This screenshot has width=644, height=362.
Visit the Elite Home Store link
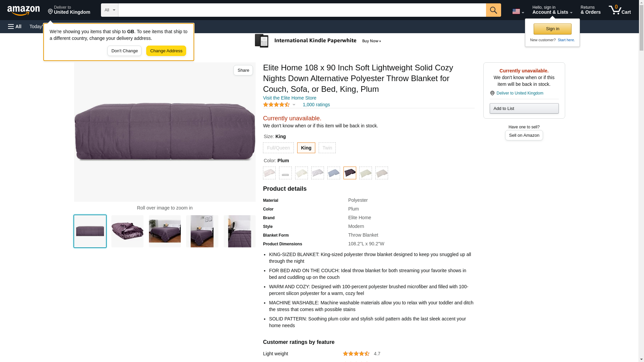click(x=289, y=98)
